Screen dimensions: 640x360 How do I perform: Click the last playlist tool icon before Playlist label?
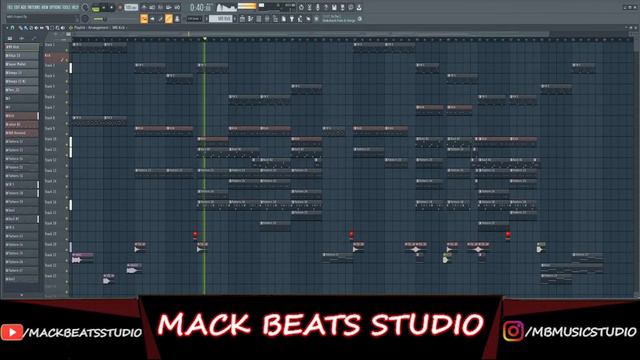pyautogui.click(x=62, y=27)
